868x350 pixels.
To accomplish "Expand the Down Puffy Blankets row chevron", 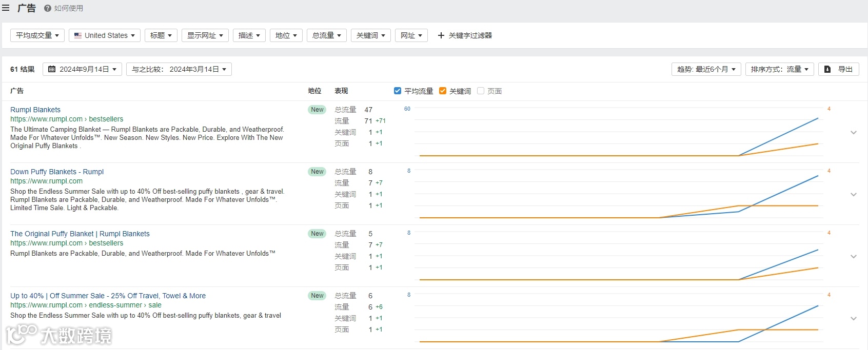I will point(854,194).
